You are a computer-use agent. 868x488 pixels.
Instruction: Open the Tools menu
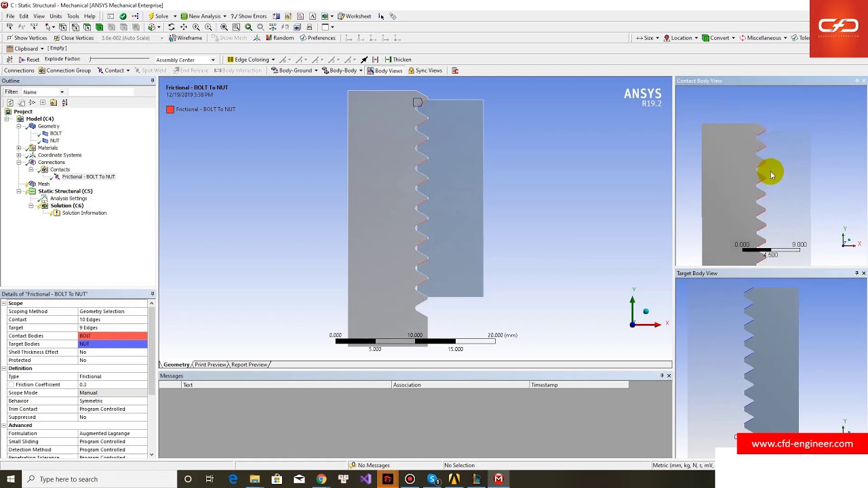[73, 16]
